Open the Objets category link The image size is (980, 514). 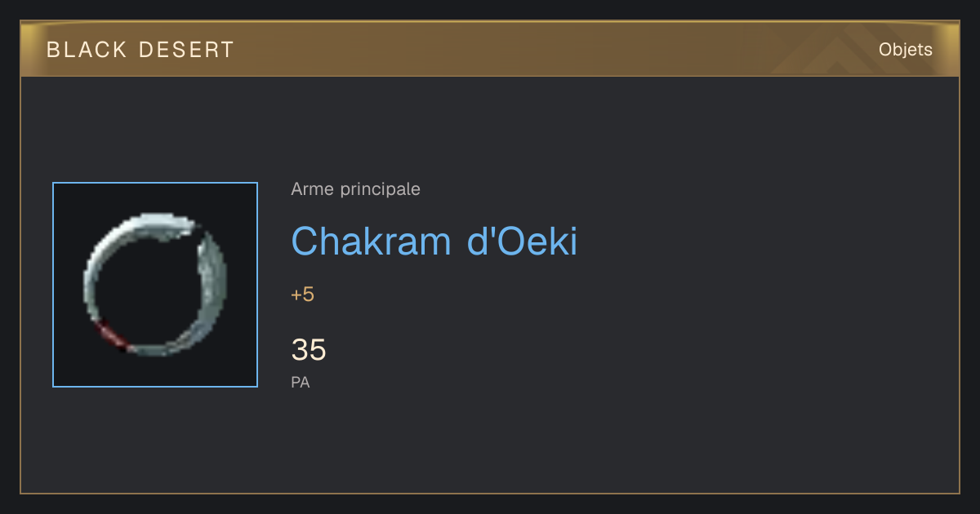click(x=905, y=50)
